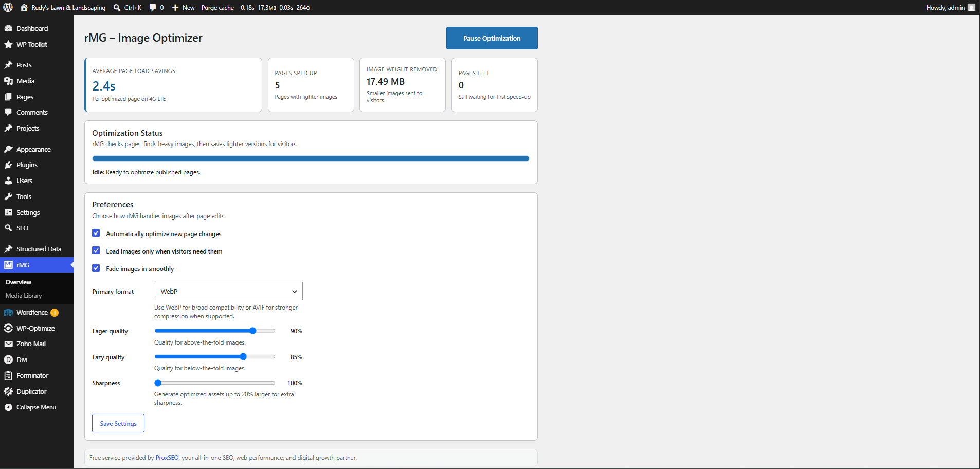Click the Comments bubble icon in sidebar
Viewport: 980px width, 469px height.
coord(8,112)
